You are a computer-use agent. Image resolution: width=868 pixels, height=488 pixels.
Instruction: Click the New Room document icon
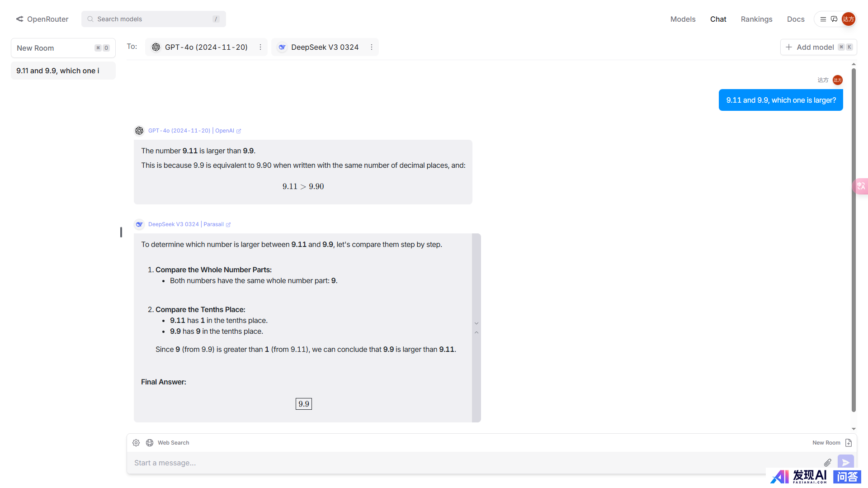(x=849, y=443)
